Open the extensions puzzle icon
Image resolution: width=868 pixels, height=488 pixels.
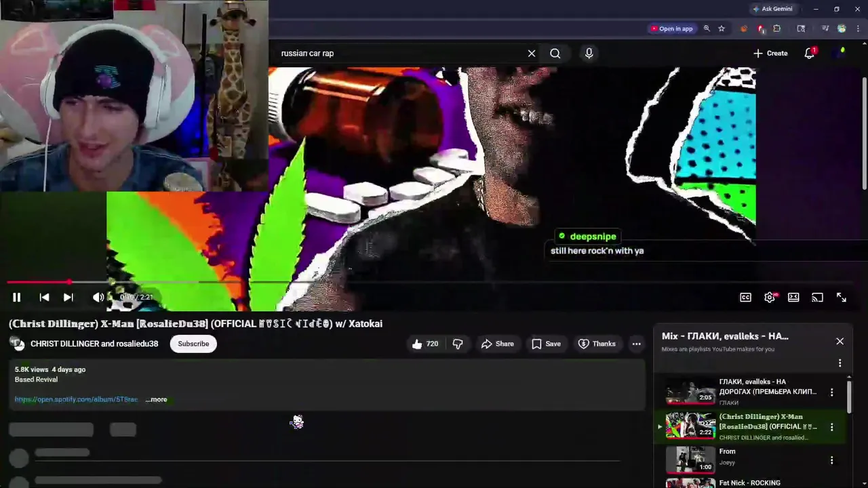click(777, 28)
